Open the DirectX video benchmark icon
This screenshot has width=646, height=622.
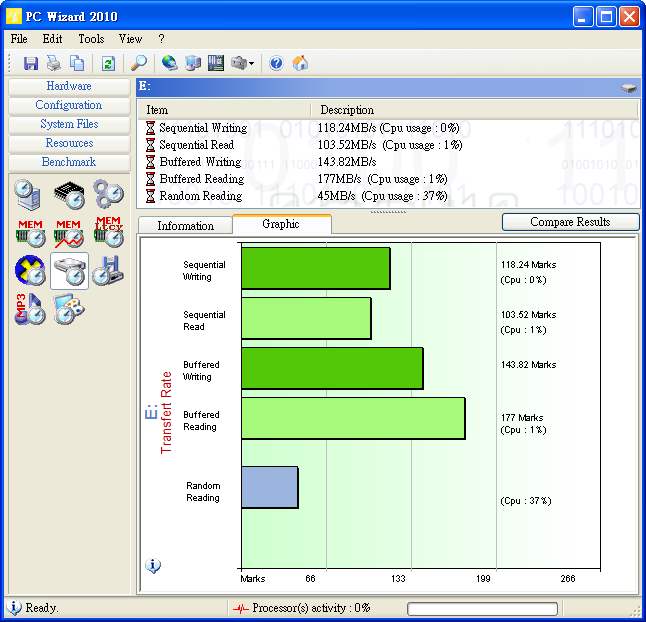pyautogui.click(x=30, y=271)
